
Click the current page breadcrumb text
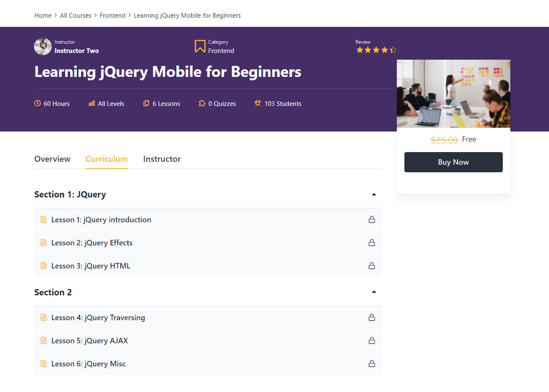(x=187, y=16)
